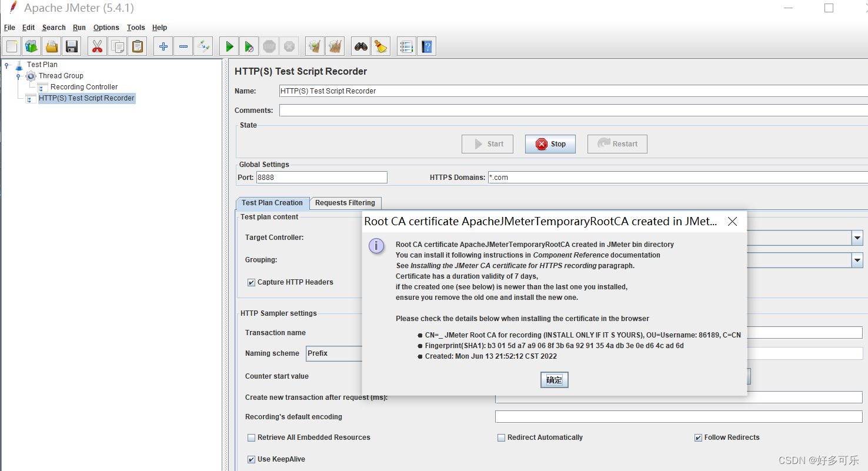Select Thread Group in the tree
Image resolution: width=868 pixels, height=471 pixels.
tap(61, 76)
